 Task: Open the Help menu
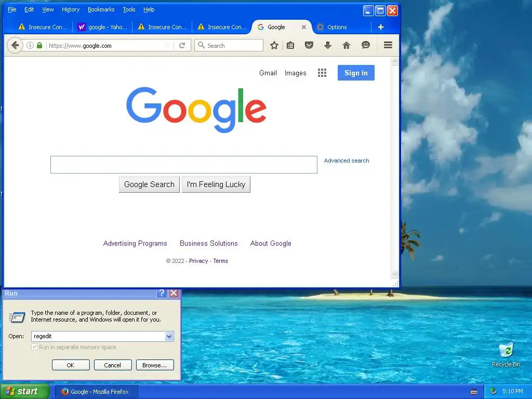tap(149, 9)
